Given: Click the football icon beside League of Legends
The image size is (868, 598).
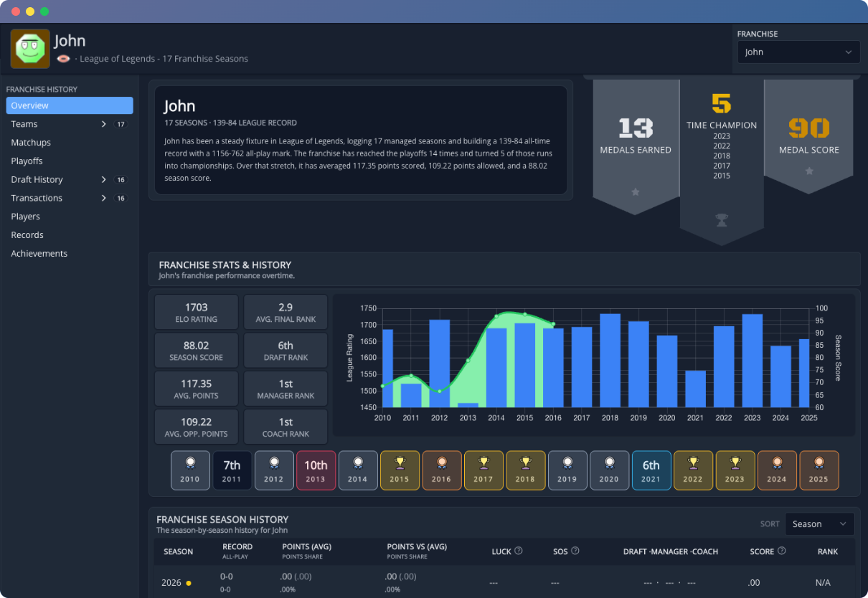Looking at the screenshot, I should 63,59.
